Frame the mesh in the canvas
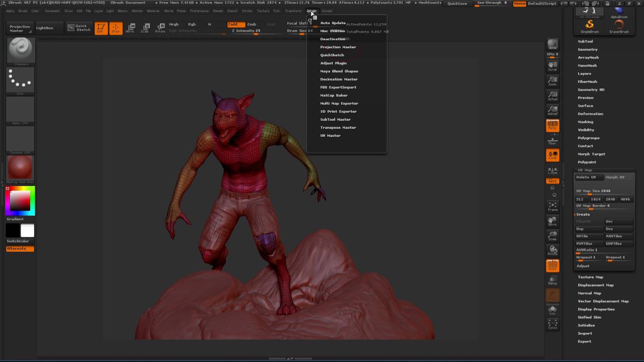644x362 pixels. pos(552,207)
